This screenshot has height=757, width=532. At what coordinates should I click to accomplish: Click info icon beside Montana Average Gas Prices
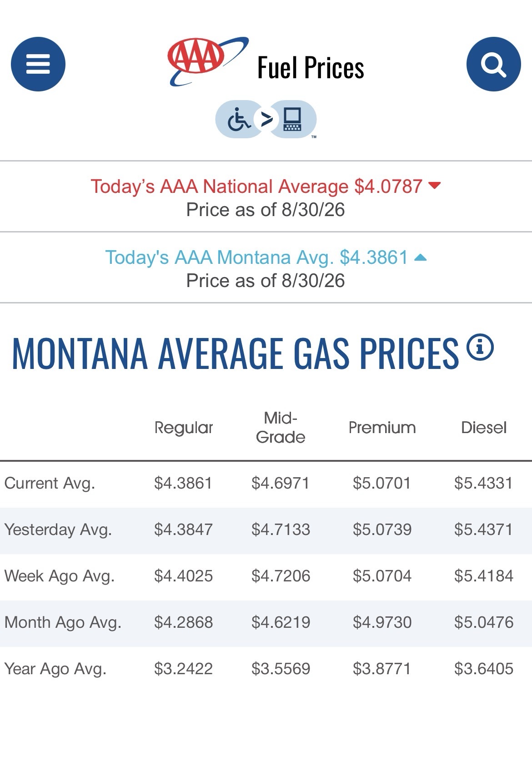(480, 347)
